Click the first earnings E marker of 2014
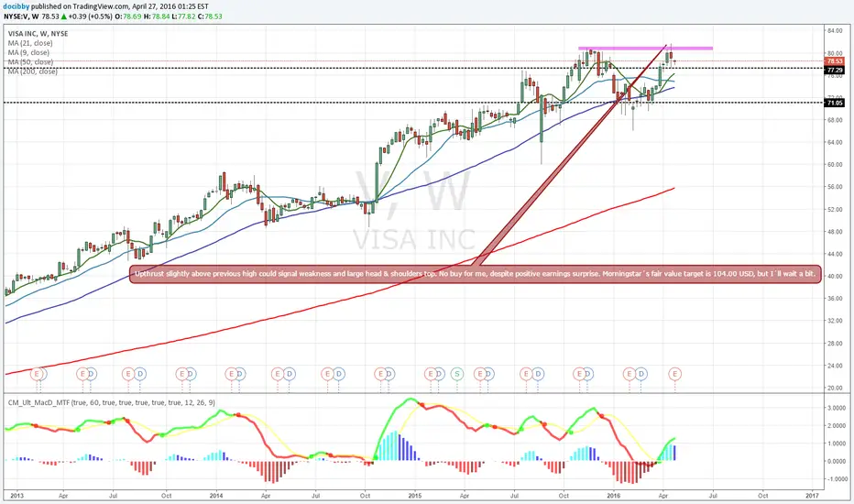The height and width of the screenshot is (504, 854). coord(231,374)
